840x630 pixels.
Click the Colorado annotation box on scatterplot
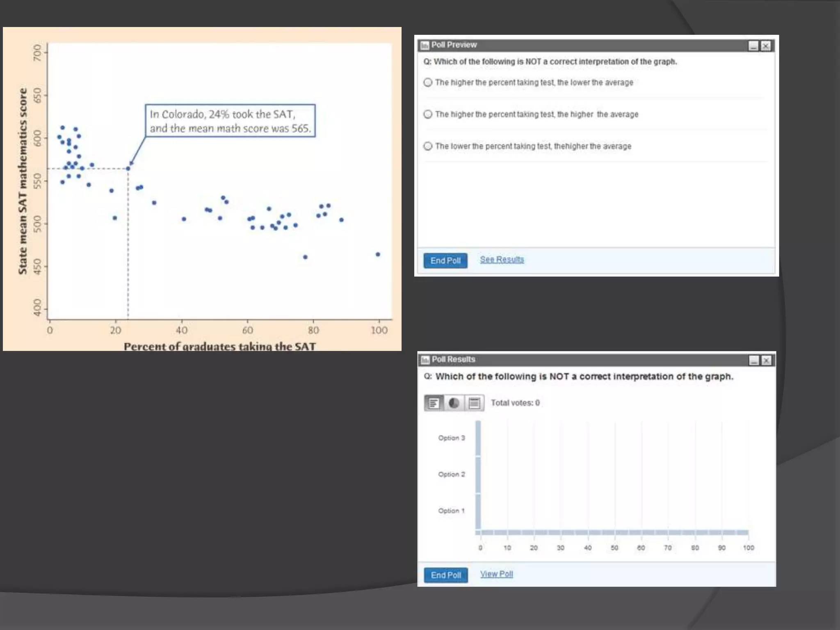[x=230, y=121]
